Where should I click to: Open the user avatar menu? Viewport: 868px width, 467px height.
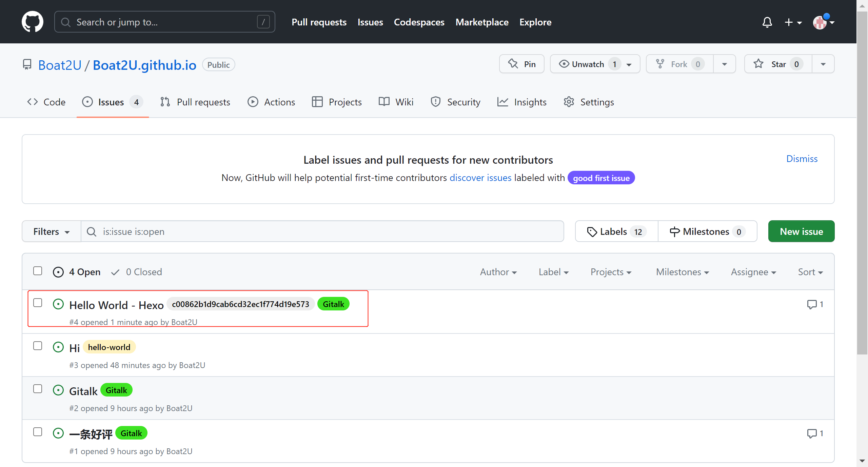click(824, 22)
